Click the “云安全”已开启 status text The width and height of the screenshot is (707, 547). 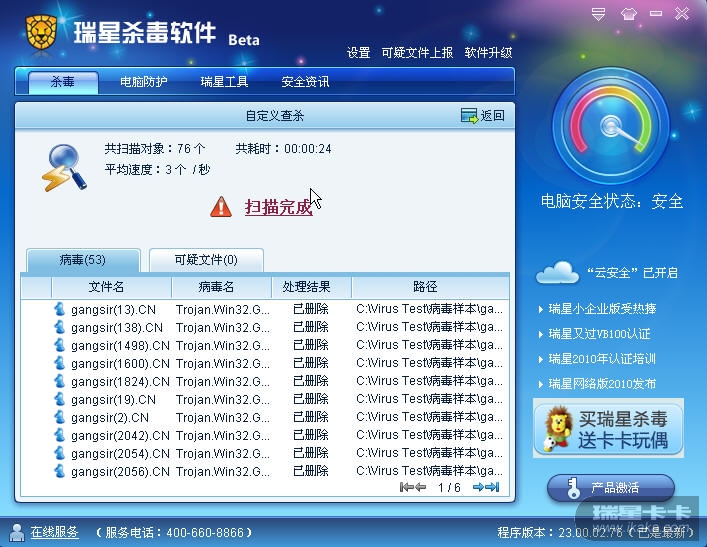coord(632,273)
